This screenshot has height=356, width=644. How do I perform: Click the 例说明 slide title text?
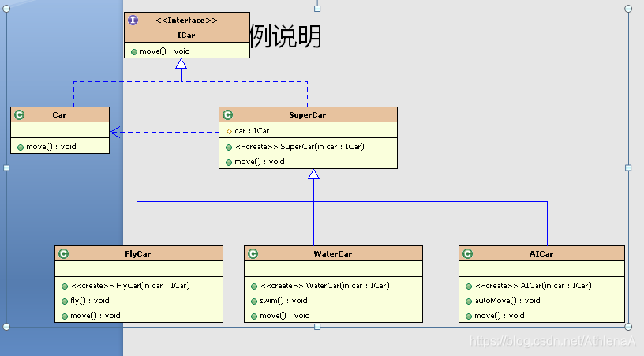(x=286, y=36)
